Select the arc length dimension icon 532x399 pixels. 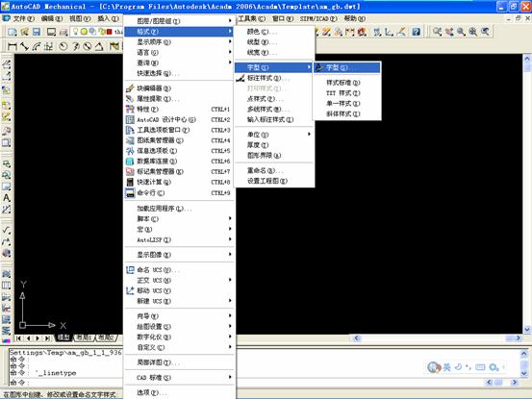37,46
